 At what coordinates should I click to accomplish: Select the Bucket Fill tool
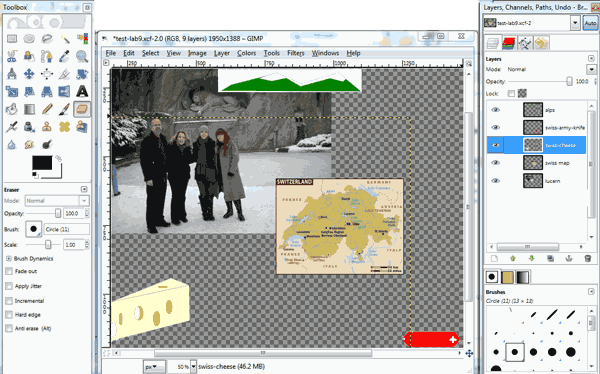point(12,109)
